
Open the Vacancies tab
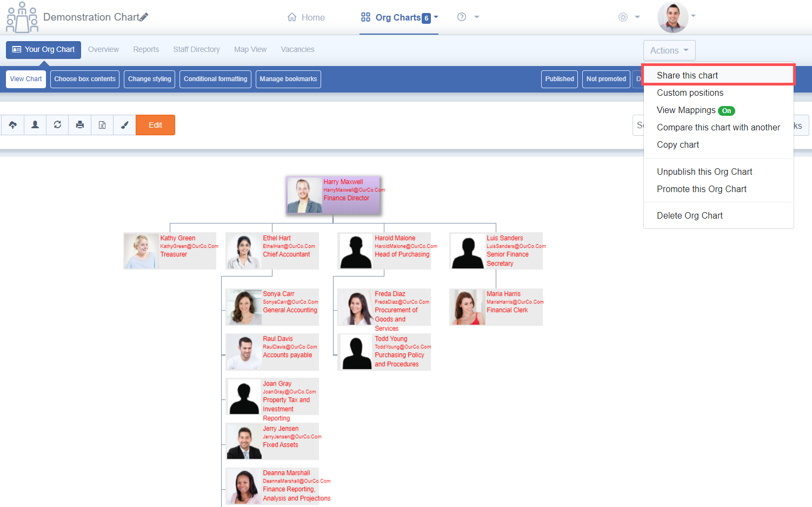click(x=297, y=49)
